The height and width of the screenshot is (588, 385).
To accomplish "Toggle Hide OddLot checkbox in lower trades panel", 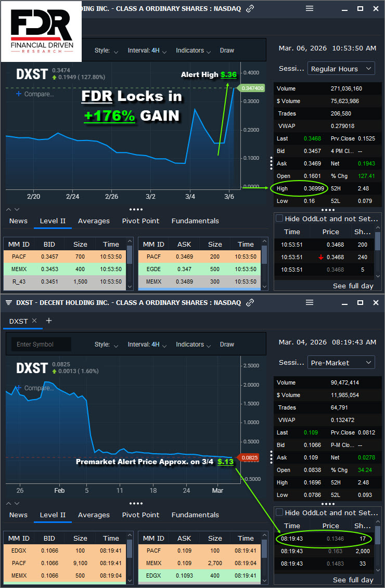I will [279, 513].
